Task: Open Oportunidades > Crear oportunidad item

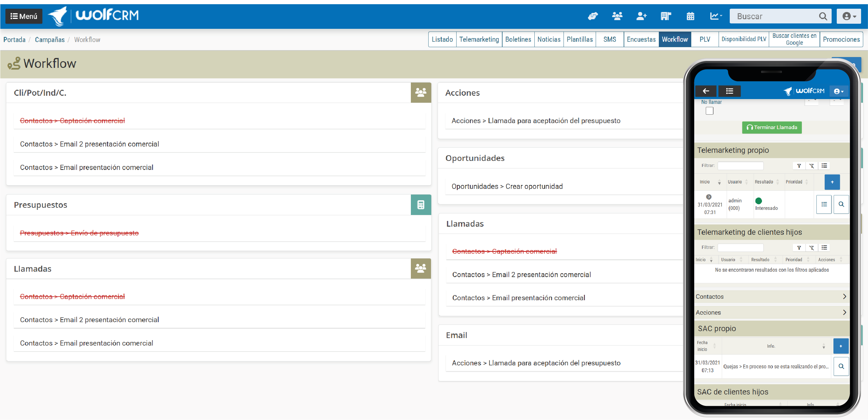Action: coord(507,186)
